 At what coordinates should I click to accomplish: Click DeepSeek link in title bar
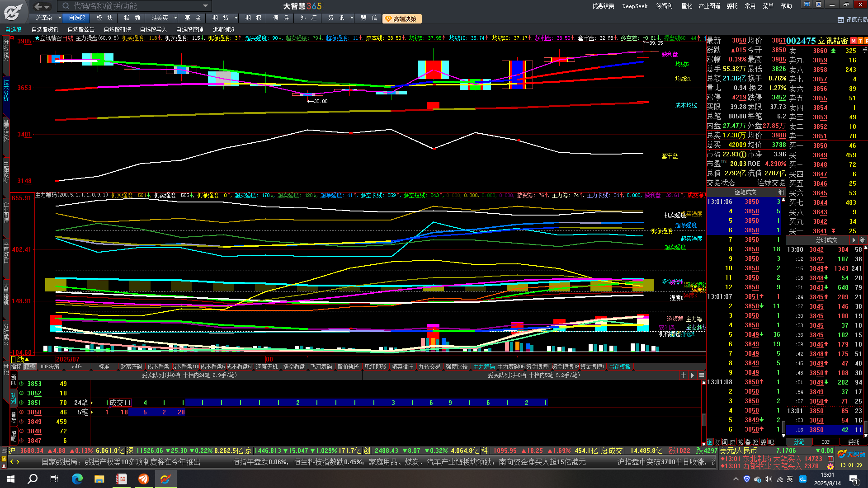pos(635,6)
